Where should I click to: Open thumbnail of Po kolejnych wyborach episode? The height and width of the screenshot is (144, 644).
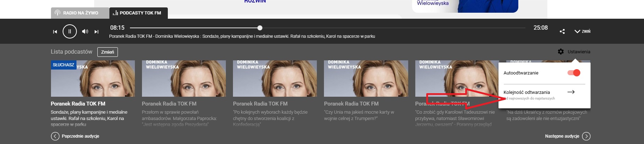pos(275,78)
